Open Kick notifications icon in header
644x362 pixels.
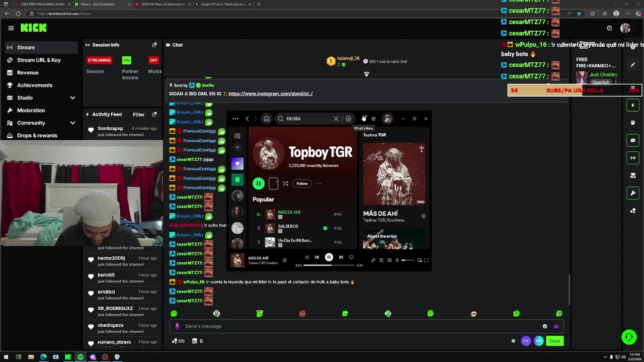(x=609, y=28)
